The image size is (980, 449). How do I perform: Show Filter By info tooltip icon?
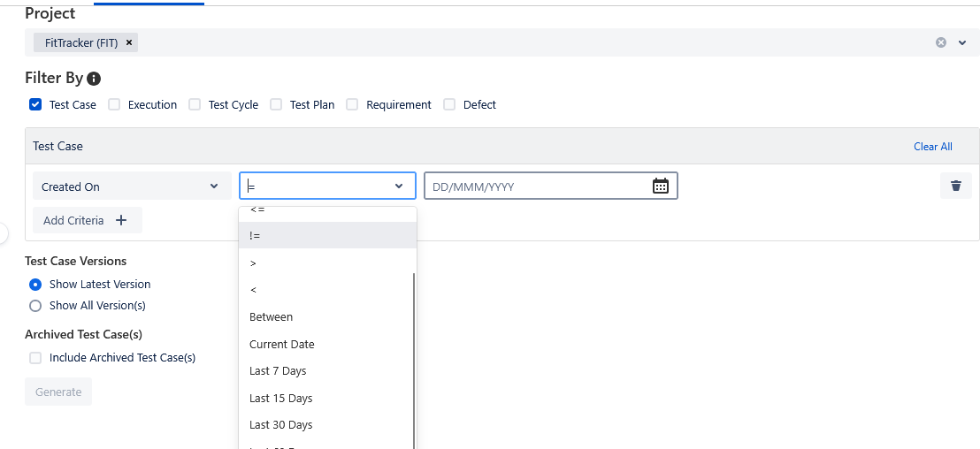coord(94,79)
